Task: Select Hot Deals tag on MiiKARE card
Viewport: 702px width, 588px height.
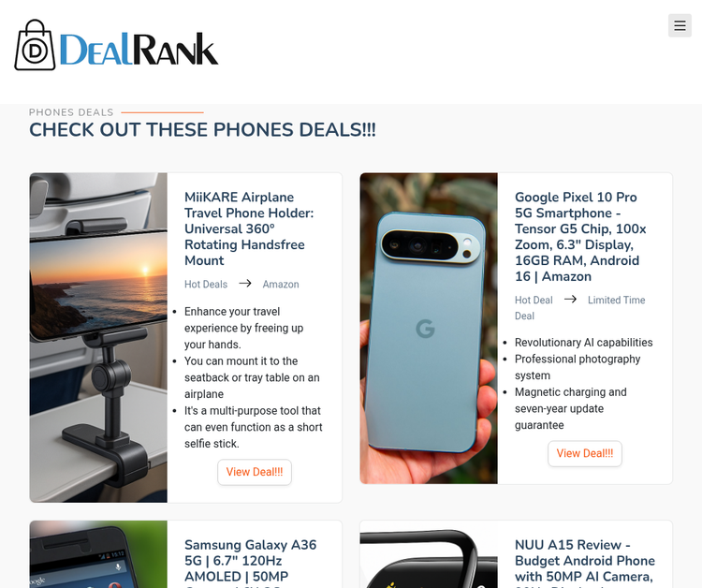Action: 206,285
